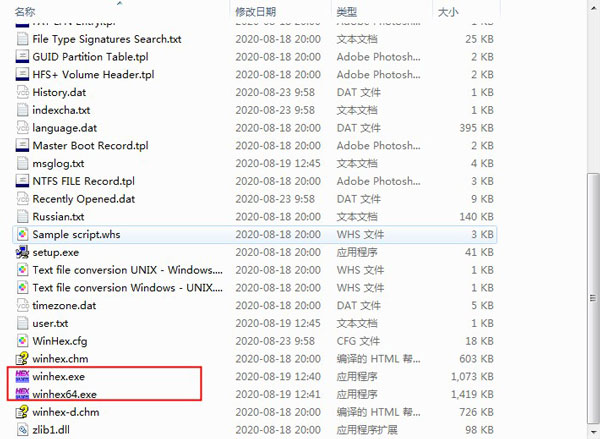
Task: Click the 395 KB size value
Action: tap(476, 128)
